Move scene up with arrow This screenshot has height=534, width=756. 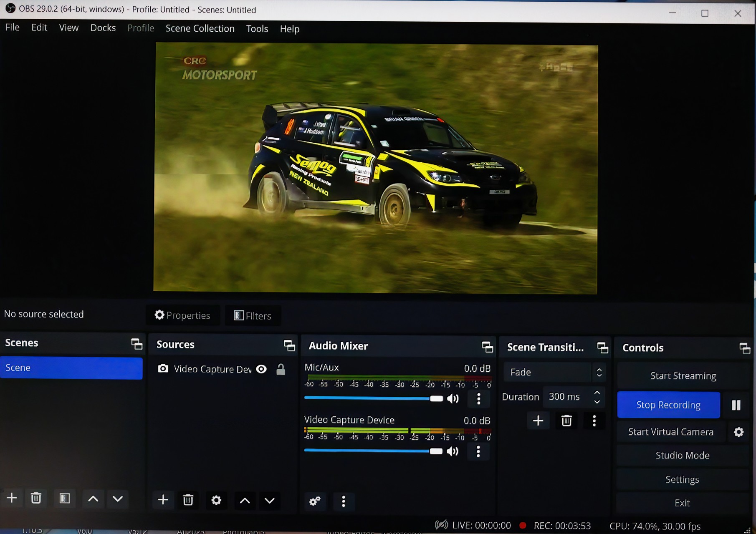[x=93, y=499]
